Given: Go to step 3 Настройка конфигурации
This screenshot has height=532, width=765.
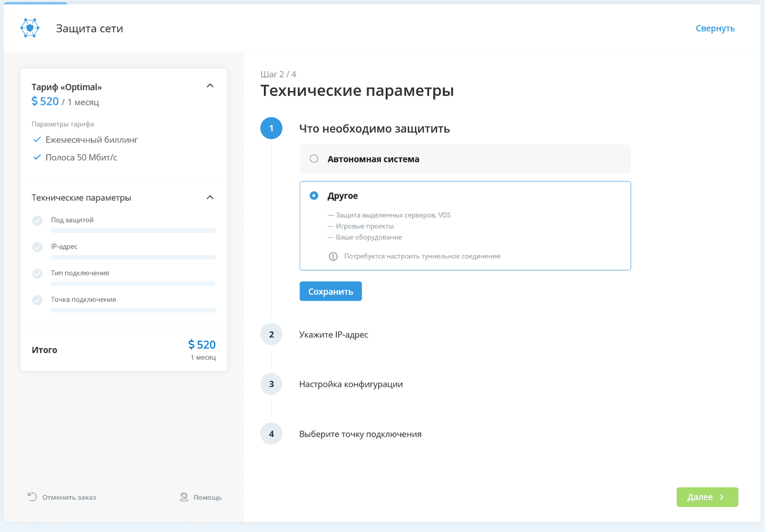Looking at the screenshot, I should point(351,384).
